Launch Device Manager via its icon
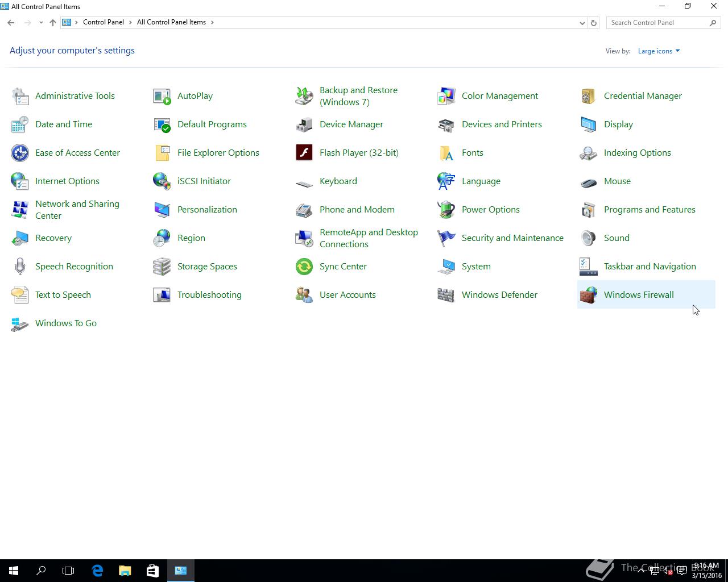728x582 pixels. (x=304, y=124)
